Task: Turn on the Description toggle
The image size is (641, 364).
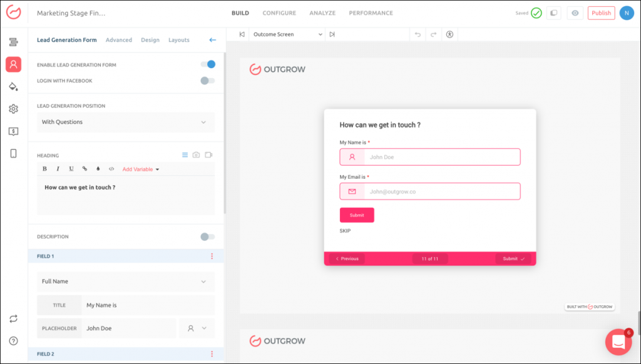Action: (x=207, y=236)
